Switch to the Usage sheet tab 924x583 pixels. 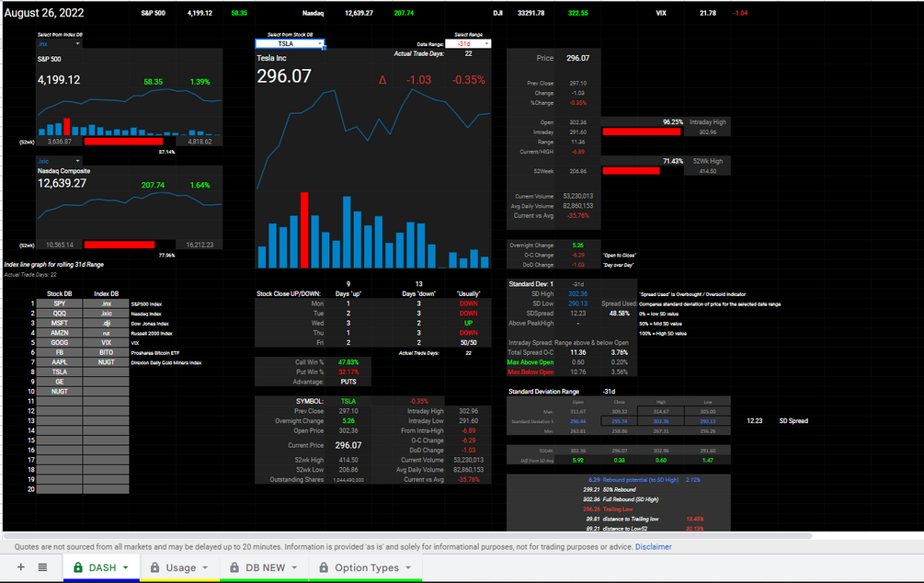[179, 567]
